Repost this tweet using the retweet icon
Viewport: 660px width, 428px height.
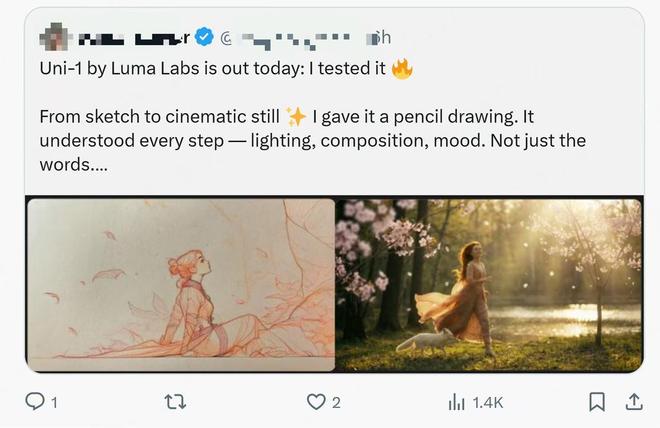(176, 402)
